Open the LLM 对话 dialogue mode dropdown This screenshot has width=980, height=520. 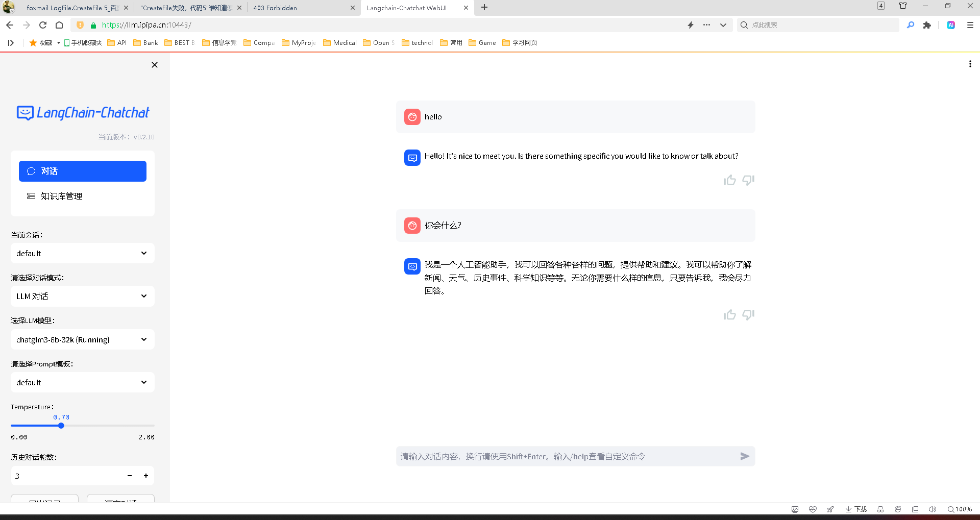[x=83, y=296]
